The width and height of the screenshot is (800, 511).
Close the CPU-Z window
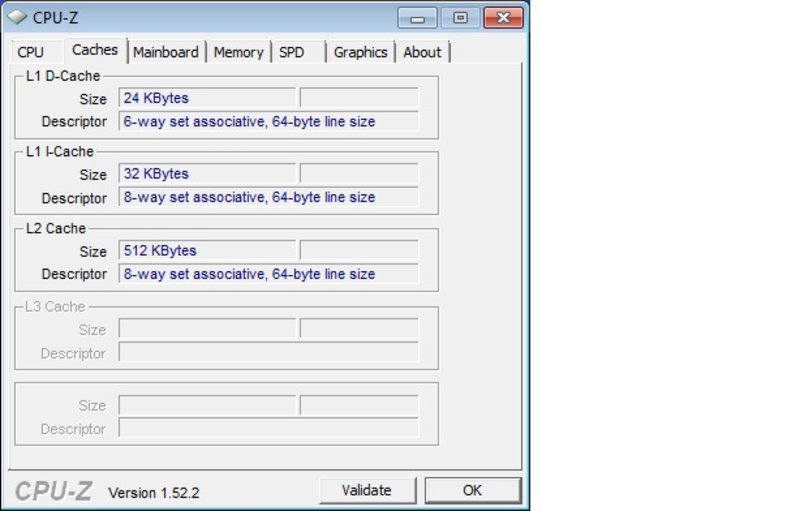503,18
